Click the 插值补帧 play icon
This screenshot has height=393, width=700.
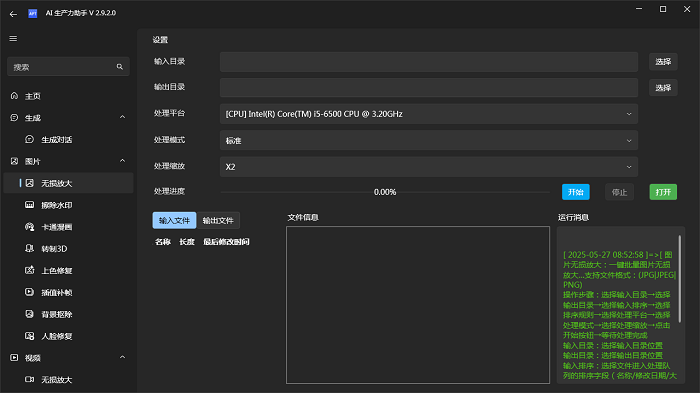tap(29, 292)
